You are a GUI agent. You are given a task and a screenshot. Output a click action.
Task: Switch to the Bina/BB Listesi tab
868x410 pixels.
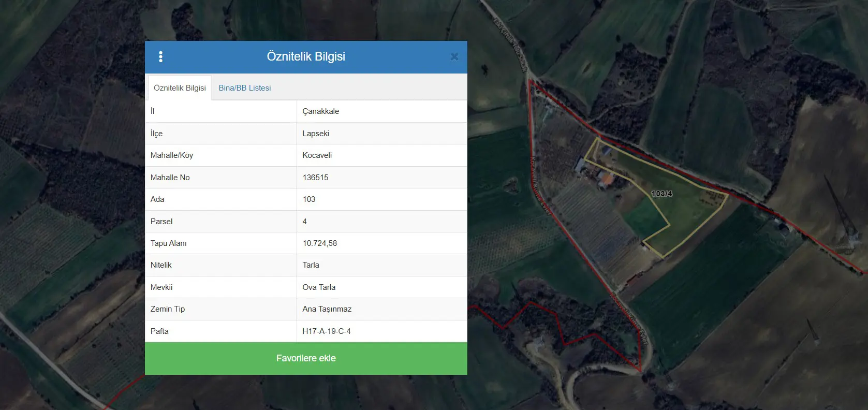click(x=245, y=88)
